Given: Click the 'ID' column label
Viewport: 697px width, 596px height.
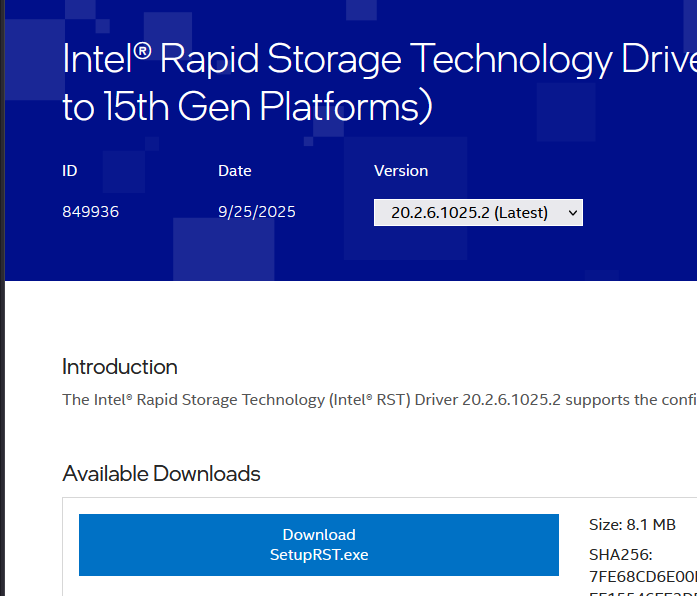Looking at the screenshot, I should pos(70,171).
